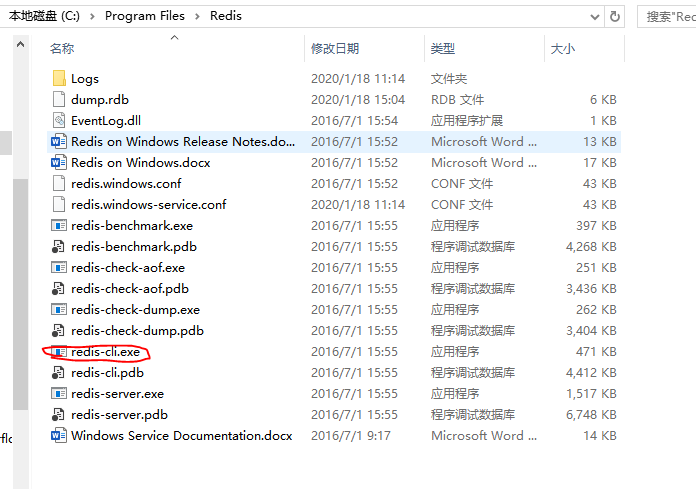This screenshot has width=696, height=489.
Task: Click the 471 KB size of redis-cli.exe
Action: click(x=596, y=351)
